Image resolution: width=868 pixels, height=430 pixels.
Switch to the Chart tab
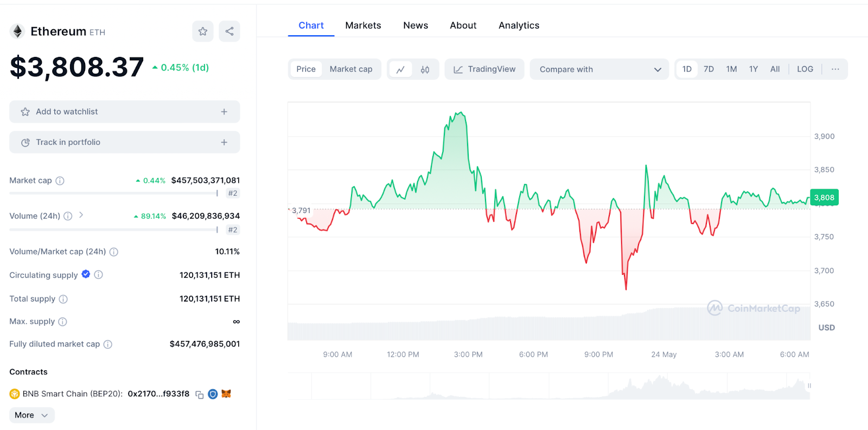[x=311, y=25]
